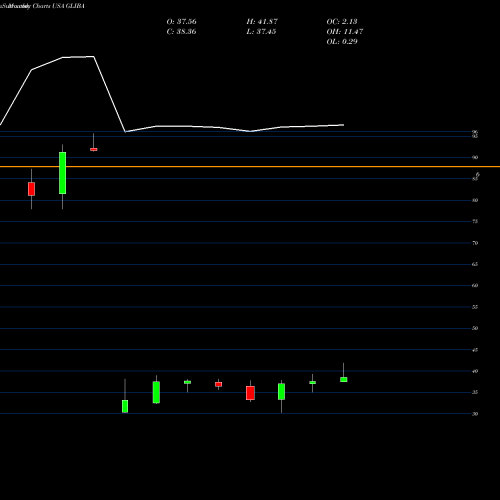Click the open price value O: 37.56
The image size is (500, 500).
tap(181, 22)
